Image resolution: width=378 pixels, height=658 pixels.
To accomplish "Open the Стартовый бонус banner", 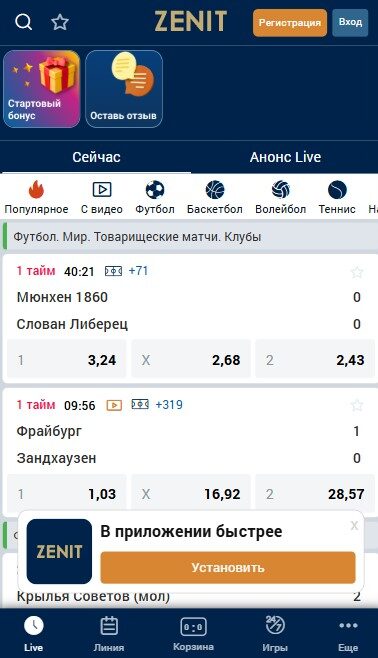I will [42, 89].
